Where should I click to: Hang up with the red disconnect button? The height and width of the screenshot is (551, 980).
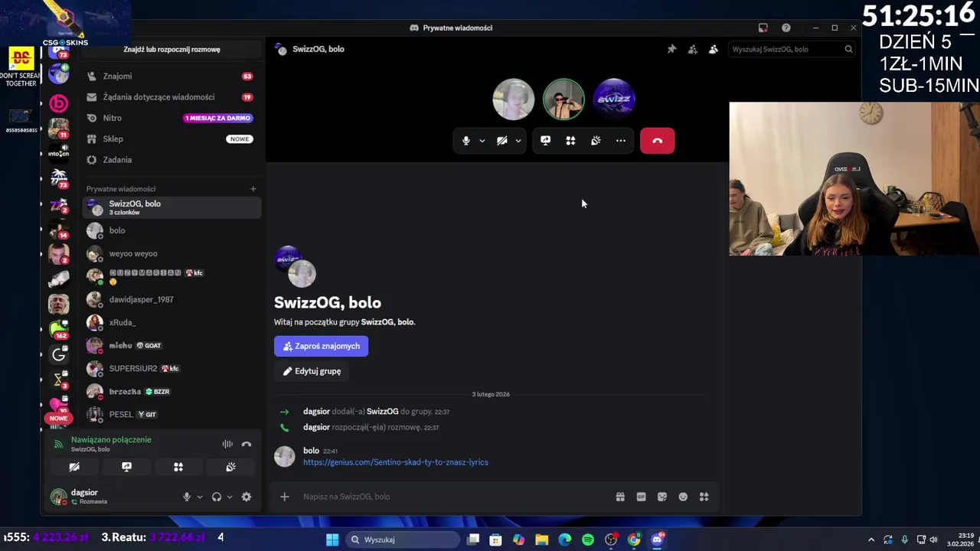coord(657,141)
